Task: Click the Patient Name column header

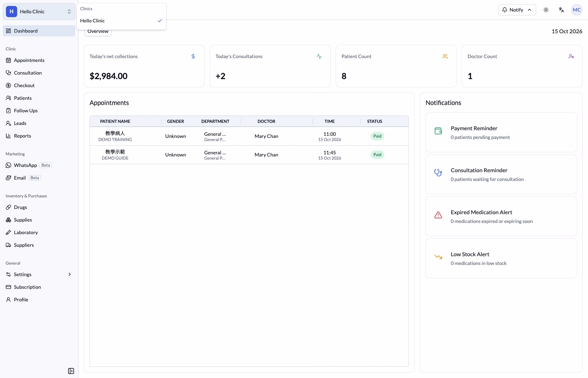Action: click(115, 121)
